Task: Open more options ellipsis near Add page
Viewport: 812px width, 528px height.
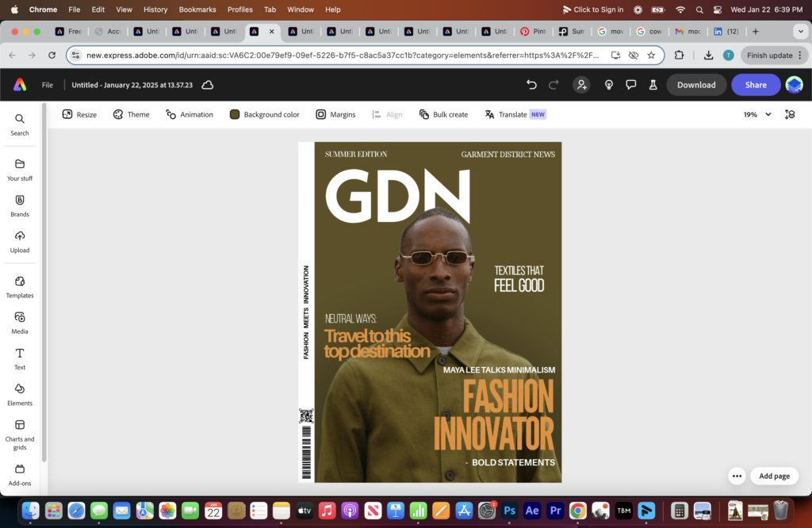Action: (x=737, y=476)
